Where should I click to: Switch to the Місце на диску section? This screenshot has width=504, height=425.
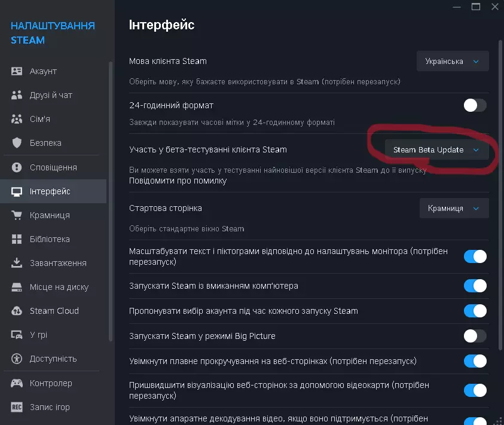point(59,287)
